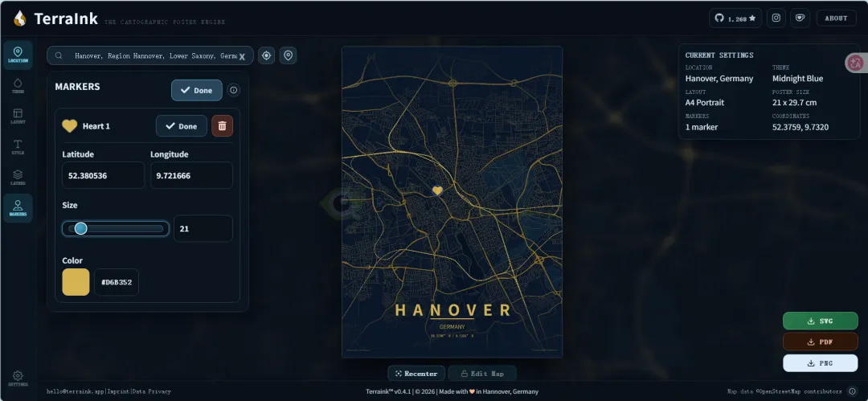Click the Edit Map button
This screenshot has width=868, height=401.
482,374
